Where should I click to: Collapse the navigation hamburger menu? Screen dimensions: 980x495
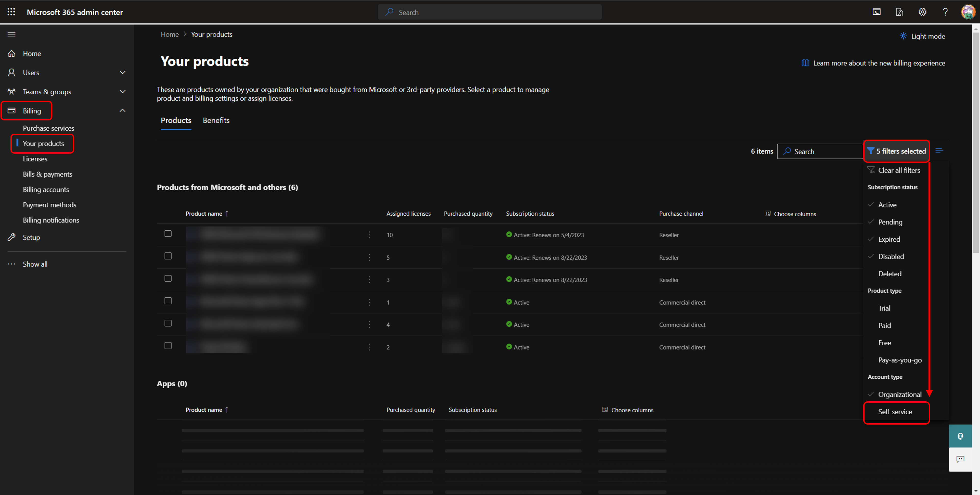pyautogui.click(x=11, y=34)
